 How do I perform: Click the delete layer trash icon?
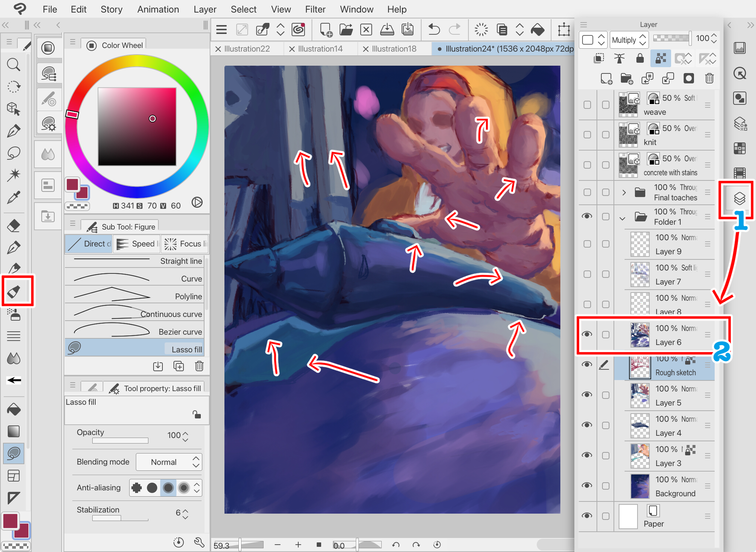point(709,78)
